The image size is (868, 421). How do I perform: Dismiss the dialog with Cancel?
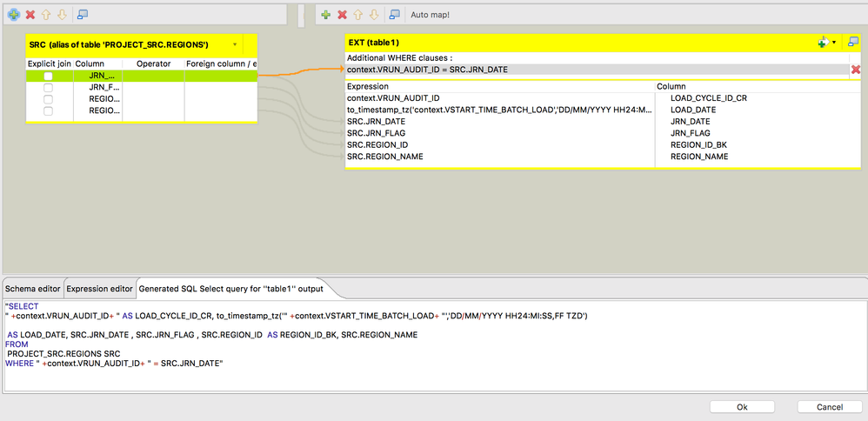(x=830, y=406)
